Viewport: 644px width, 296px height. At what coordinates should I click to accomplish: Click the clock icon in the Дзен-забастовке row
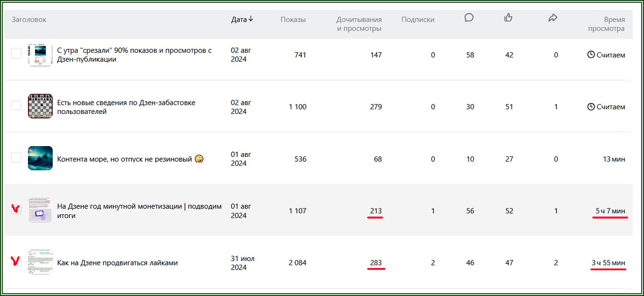[591, 107]
